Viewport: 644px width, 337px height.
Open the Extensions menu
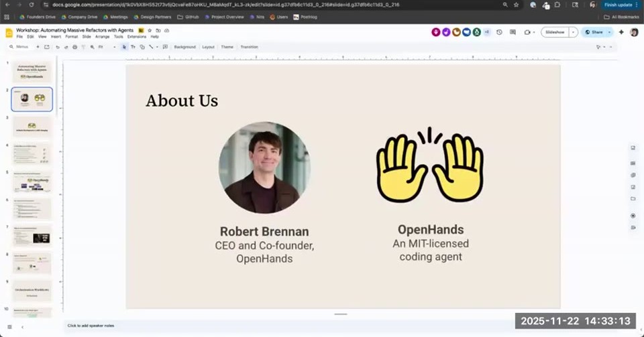coord(137,36)
